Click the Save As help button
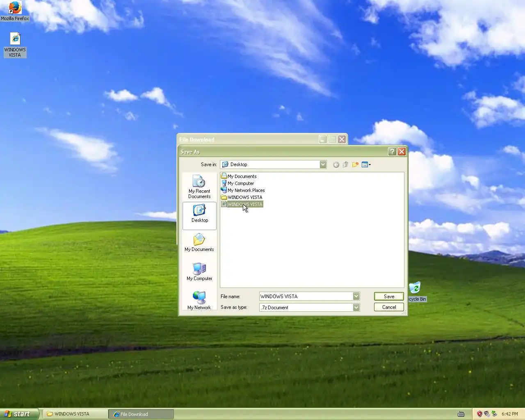Image resolution: width=525 pixels, height=420 pixels. (x=392, y=152)
